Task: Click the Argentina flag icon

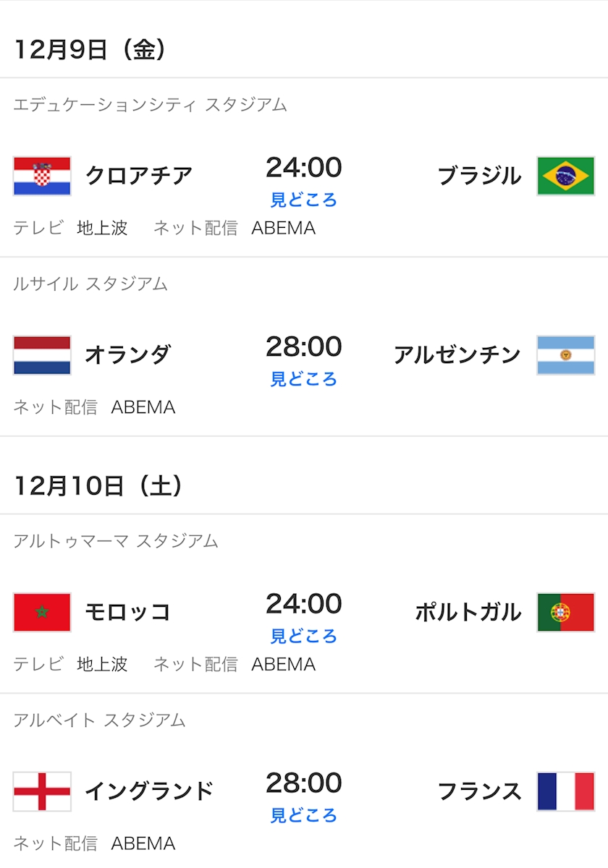Action: pyautogui.click(x=565, y=355)
